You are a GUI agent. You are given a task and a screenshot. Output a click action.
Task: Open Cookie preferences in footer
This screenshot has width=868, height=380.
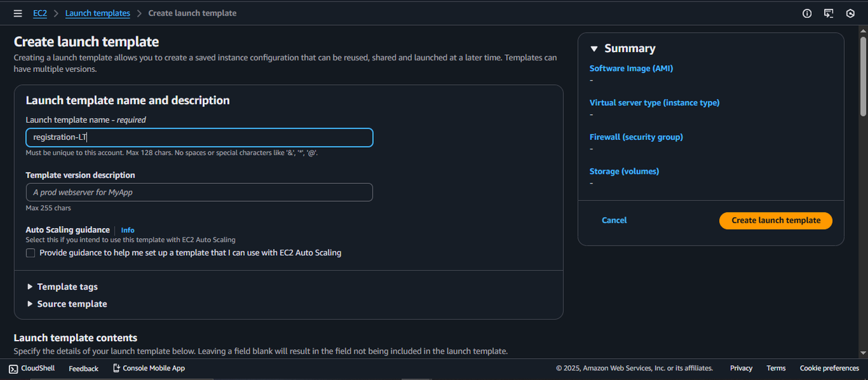(x=829, y=368)
